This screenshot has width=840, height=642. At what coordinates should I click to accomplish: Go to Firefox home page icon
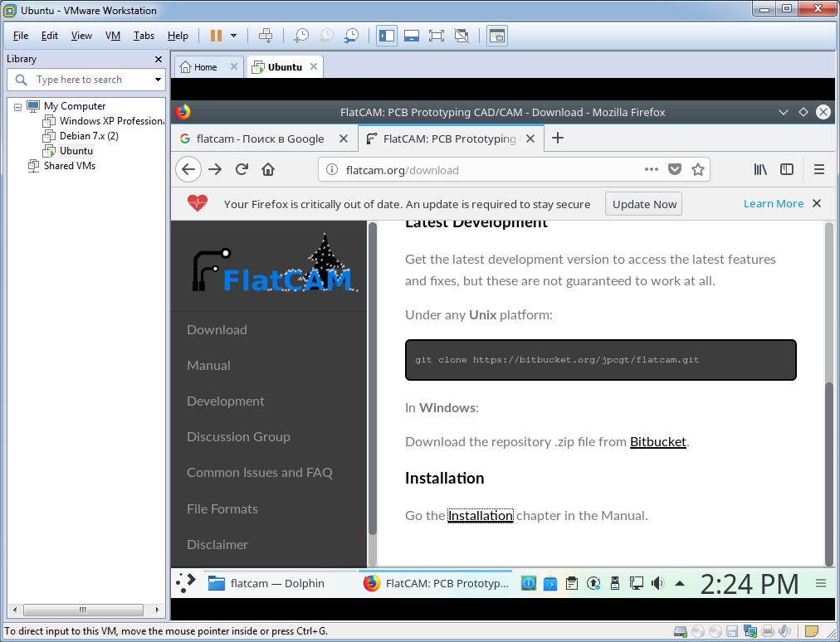tap(268, 170)
